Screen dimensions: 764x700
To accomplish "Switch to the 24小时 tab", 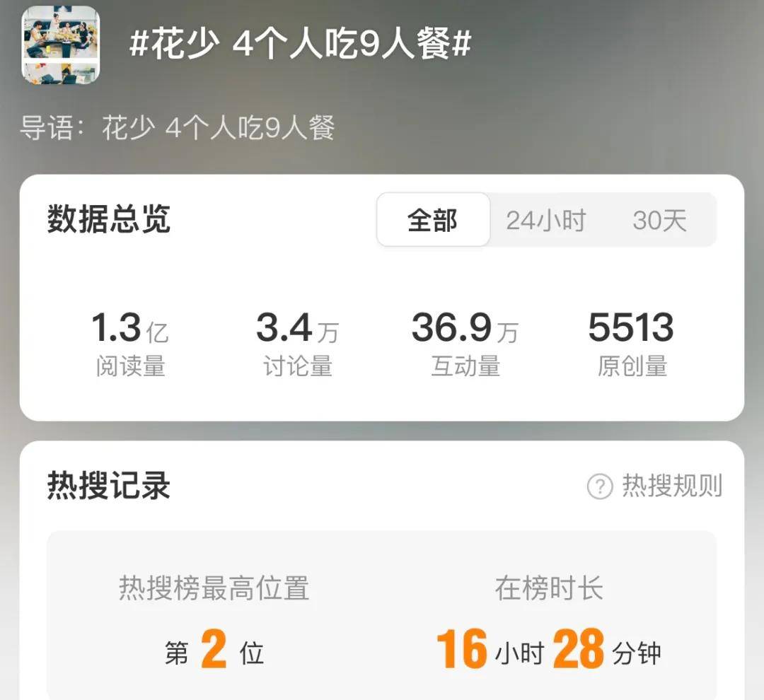I will click(x=545, y=220).
